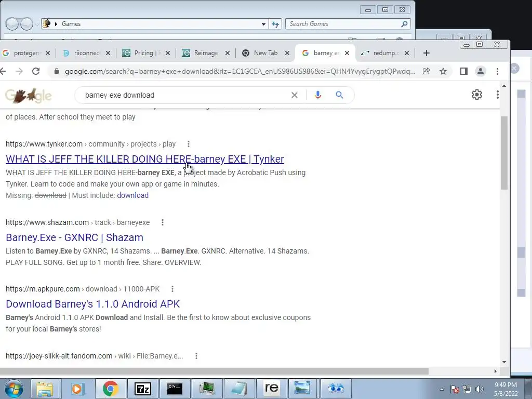Clear the Google search box
The width and height of the screenshot is (532, 399).
pos(295,96)
